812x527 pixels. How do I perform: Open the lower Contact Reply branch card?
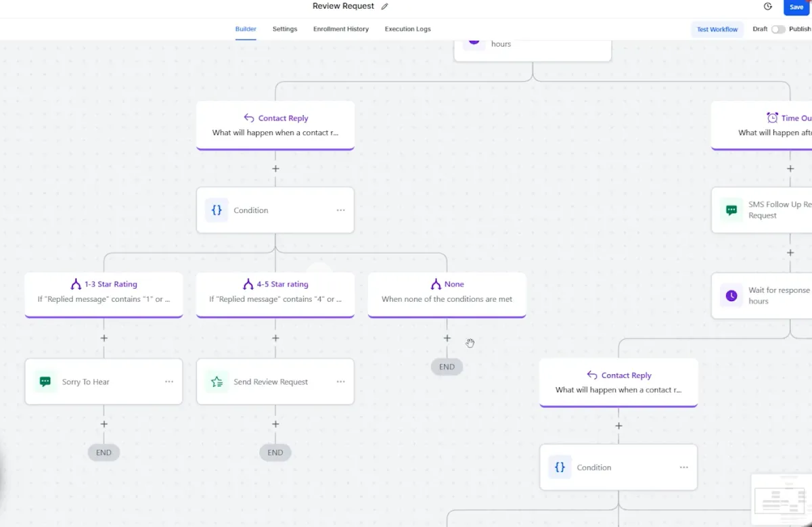click(618, 382)
